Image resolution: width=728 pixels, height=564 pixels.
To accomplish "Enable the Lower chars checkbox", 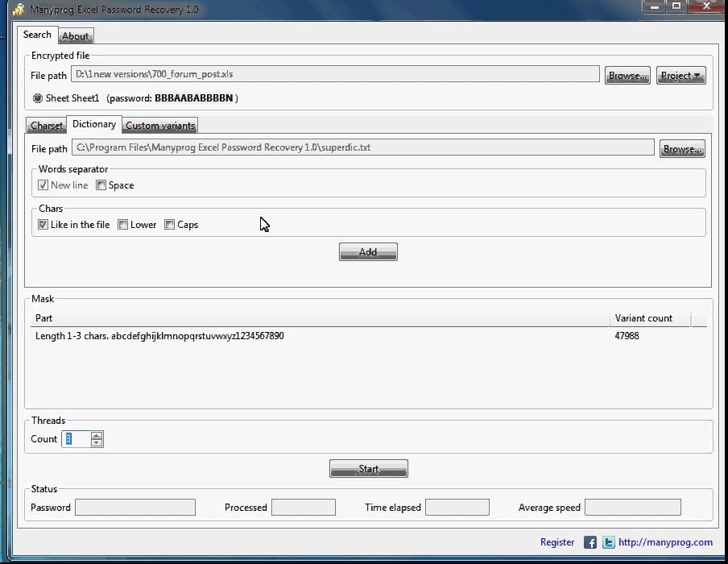I will pos(122,225).
